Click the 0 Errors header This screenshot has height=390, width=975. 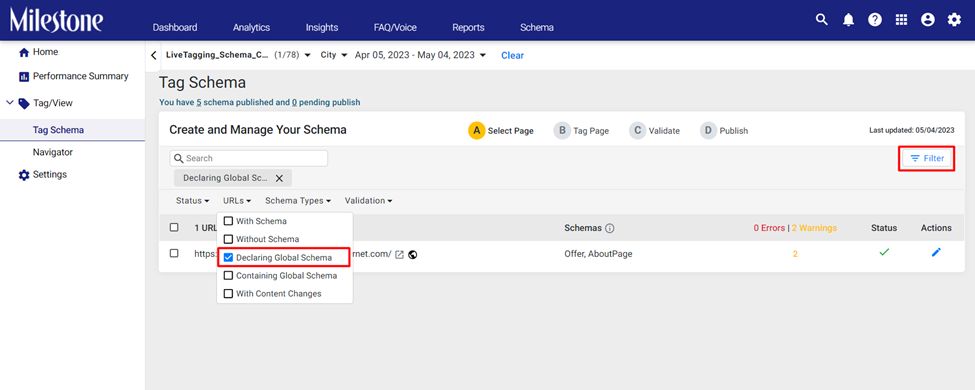[769, 228]
